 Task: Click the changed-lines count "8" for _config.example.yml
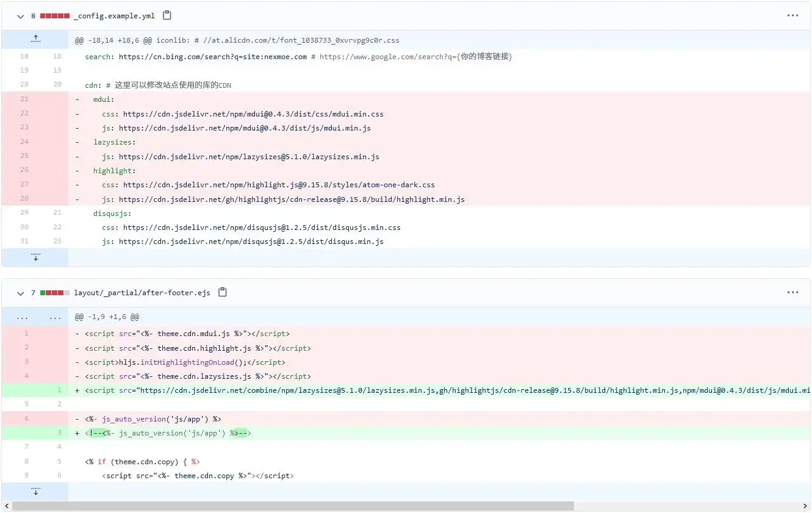click(x=33, y=16)
